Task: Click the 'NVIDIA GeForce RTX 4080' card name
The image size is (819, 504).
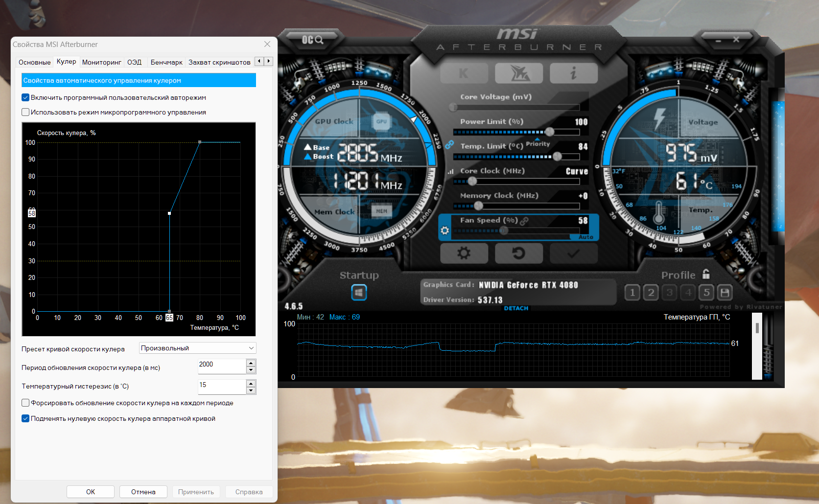Action: (x=528, y=285)
